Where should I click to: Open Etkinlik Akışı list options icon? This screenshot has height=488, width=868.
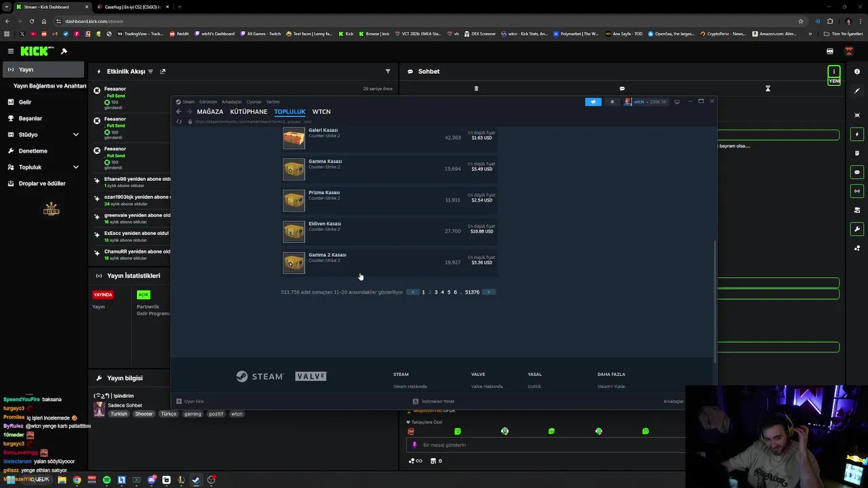(x=151, y=71)
